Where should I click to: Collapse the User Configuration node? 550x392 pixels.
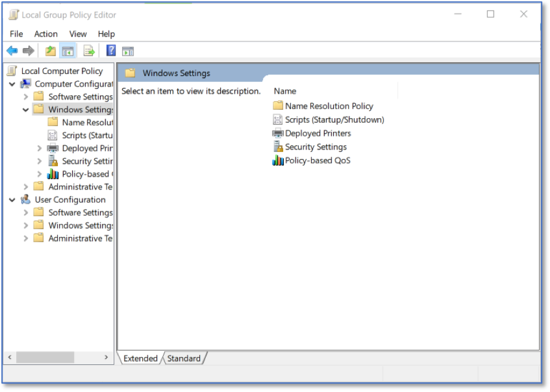[x=12, y=200]
